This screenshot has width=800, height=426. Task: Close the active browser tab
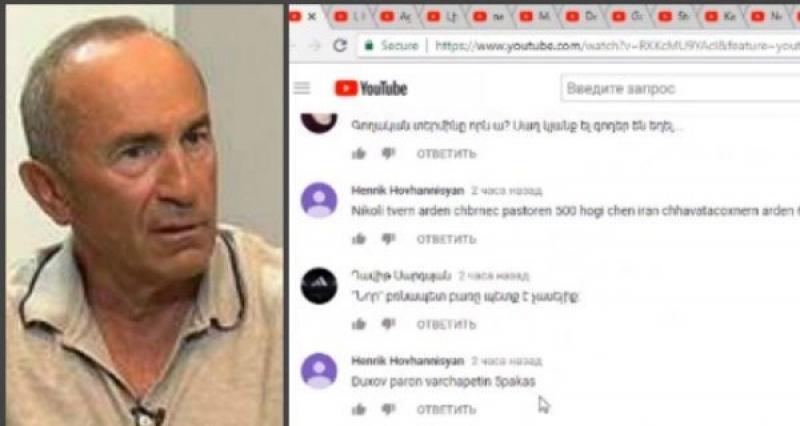point(312,17)
